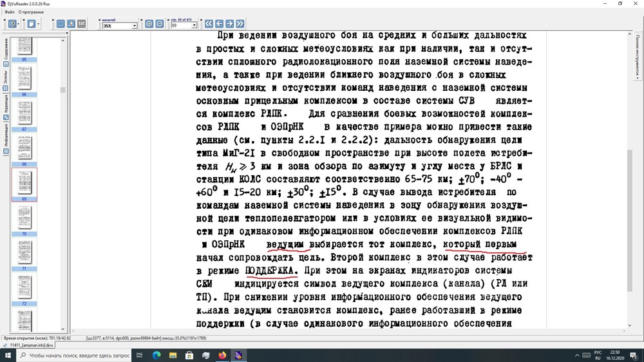The width and height of the screenshot is (644, 362).
Task: Jump to the last page
Action: 240,24
